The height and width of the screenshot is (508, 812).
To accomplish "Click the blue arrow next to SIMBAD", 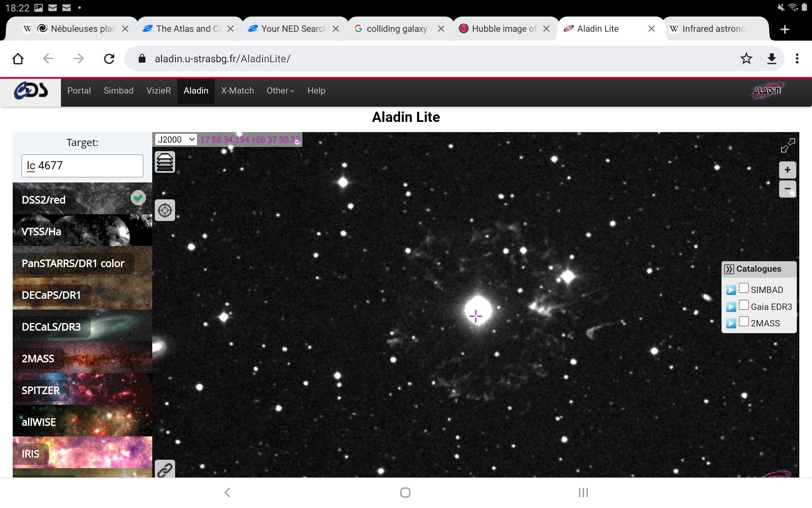I will [x=731, y=290].
